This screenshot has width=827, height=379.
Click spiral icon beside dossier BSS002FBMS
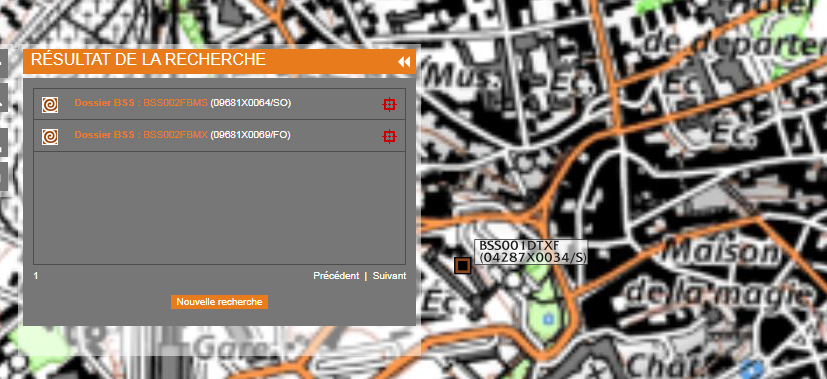click(50, 105)
